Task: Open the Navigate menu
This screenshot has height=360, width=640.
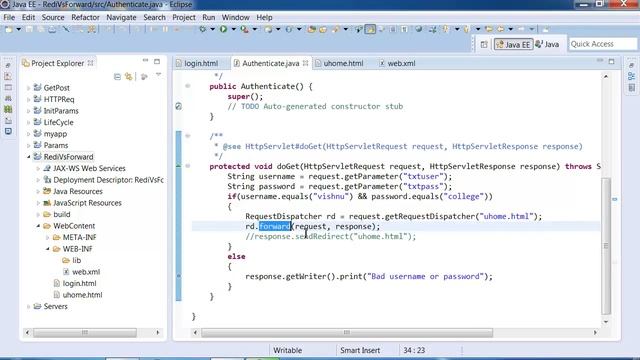Action: pyautogui.click(x=121, y=18)
